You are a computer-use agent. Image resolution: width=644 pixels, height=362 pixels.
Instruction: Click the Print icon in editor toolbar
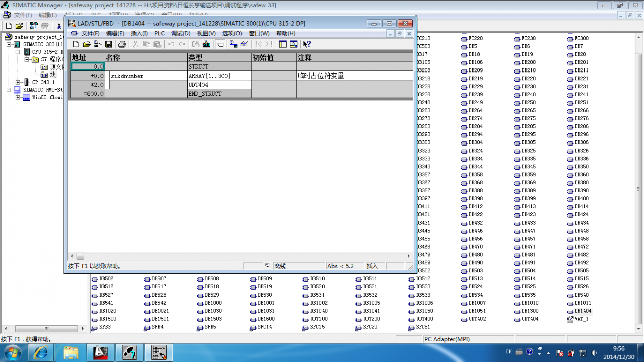[x=122, y=44]
